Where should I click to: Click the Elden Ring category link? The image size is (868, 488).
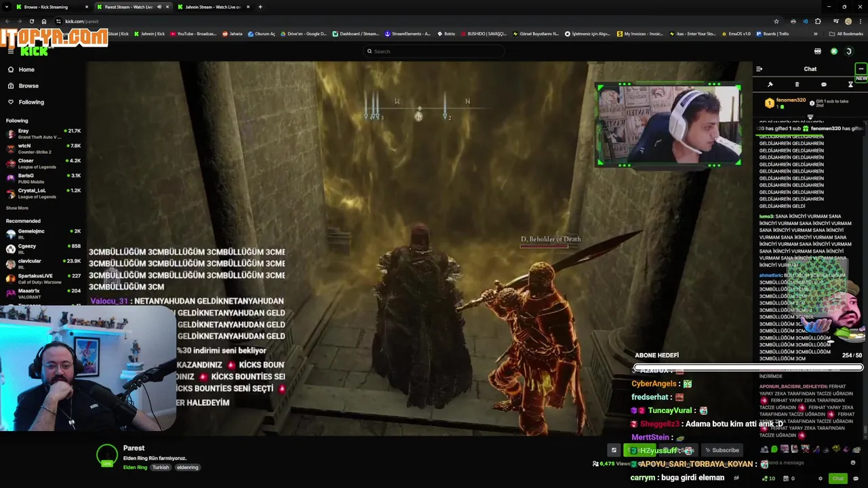(135, 468)
